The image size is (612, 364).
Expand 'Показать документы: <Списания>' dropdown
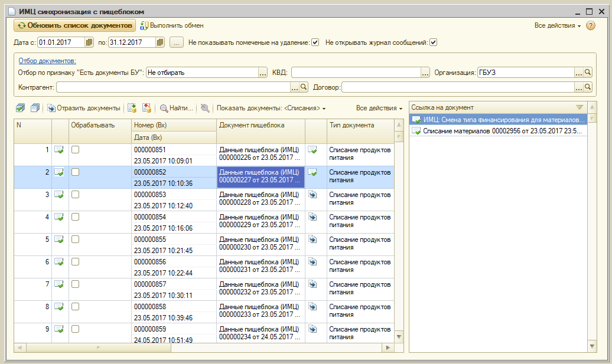click(271, 109)
